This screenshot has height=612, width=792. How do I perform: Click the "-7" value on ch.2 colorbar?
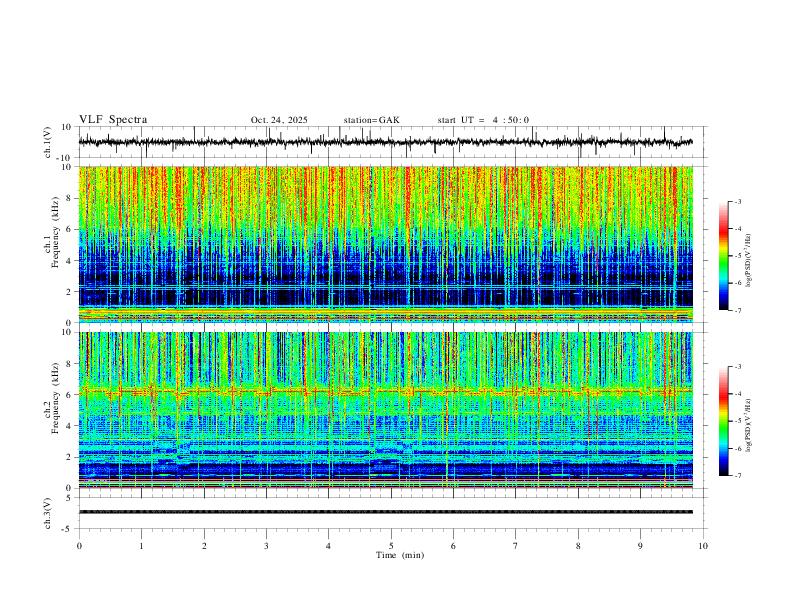pyautogui.click(x=738, y=475)
